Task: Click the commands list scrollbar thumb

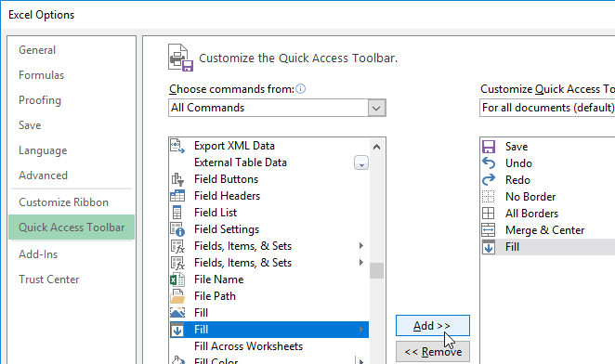Action: tap(376, 270)
